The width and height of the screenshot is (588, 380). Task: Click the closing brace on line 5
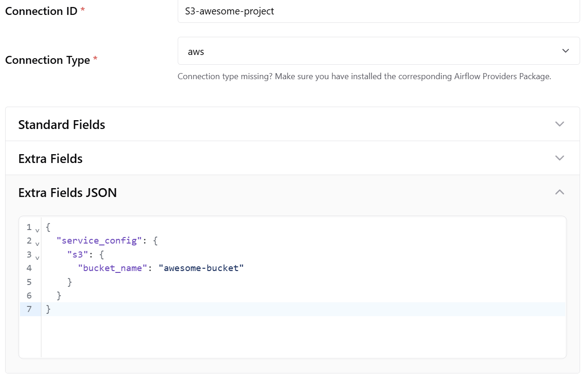click(70, 282)
